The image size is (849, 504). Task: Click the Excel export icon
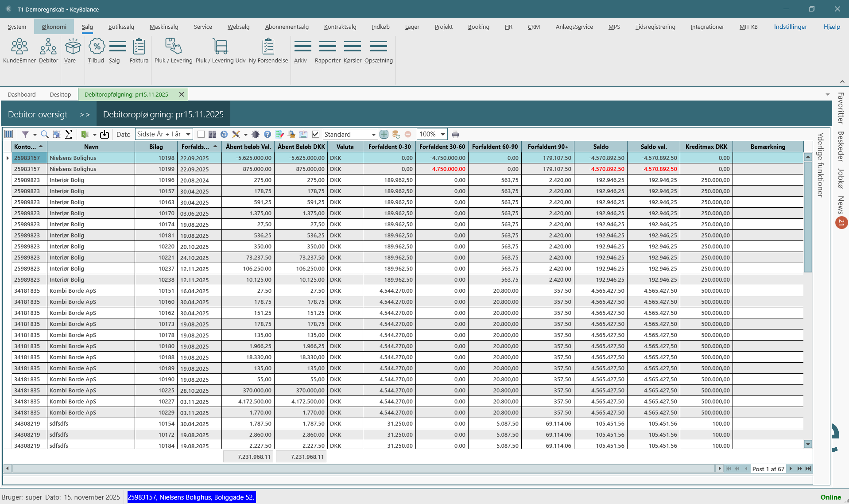[x=85, y=134]
